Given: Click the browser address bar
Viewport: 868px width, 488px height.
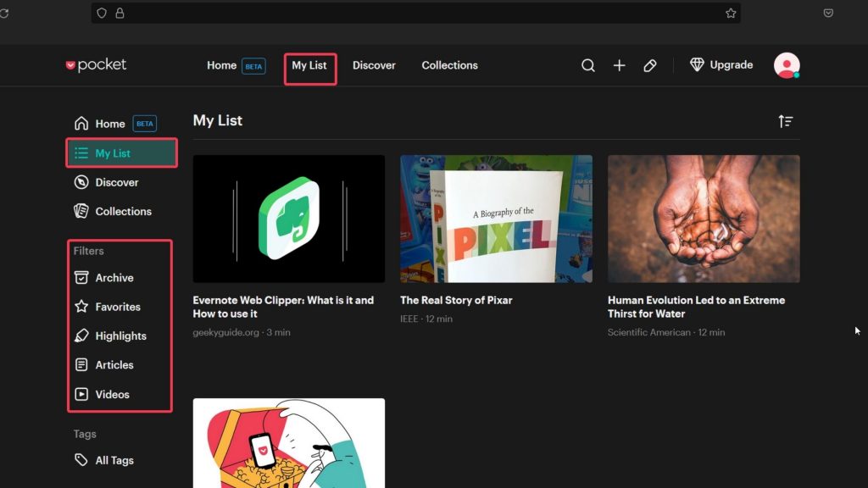Looking at the screenshot, I should (415, 14).
